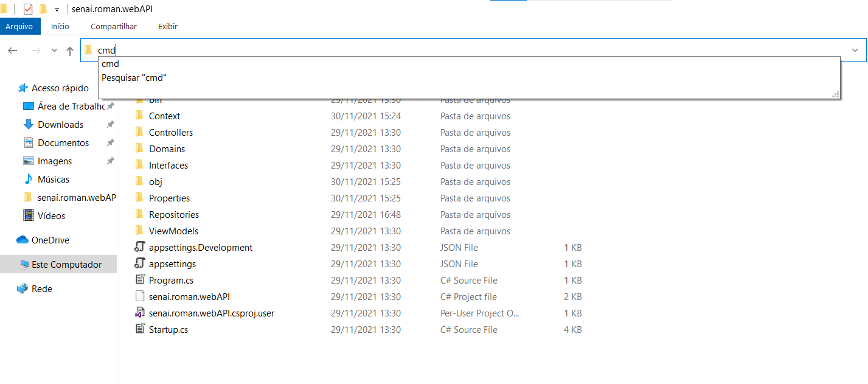Click the pin icon next to Downloads
The image size is (868, 384).
pyautogui.click(x=110, y=125)
